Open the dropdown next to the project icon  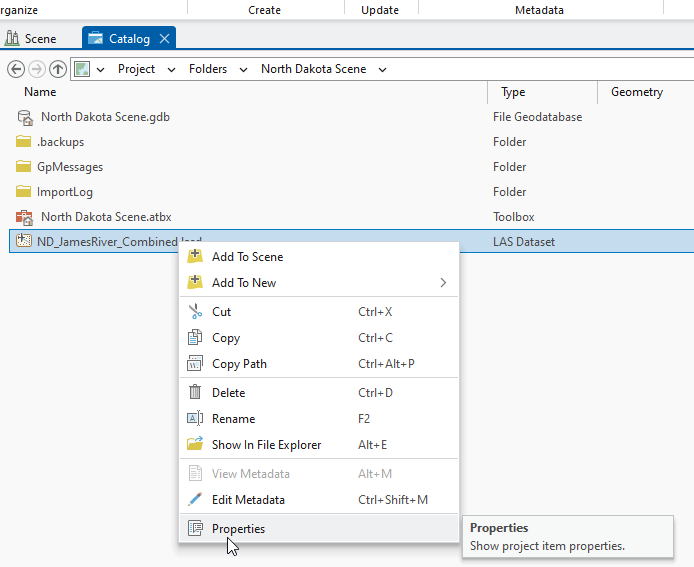pos(100,69)
